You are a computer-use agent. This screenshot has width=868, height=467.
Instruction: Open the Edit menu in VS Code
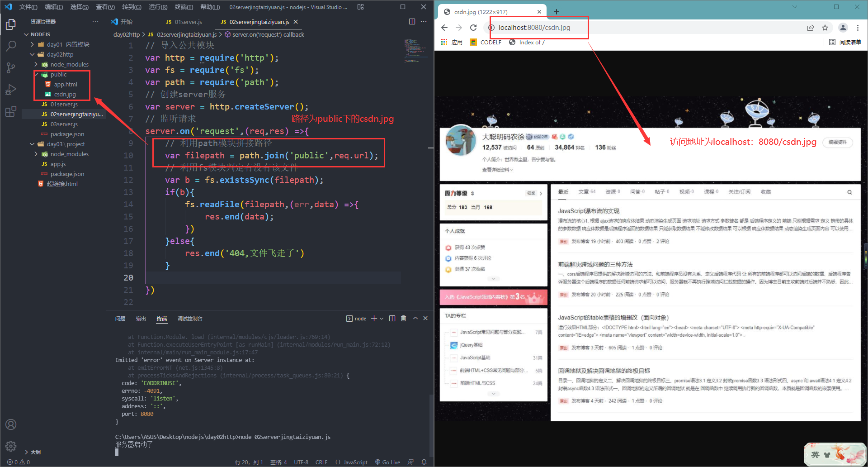click(54, 7)
